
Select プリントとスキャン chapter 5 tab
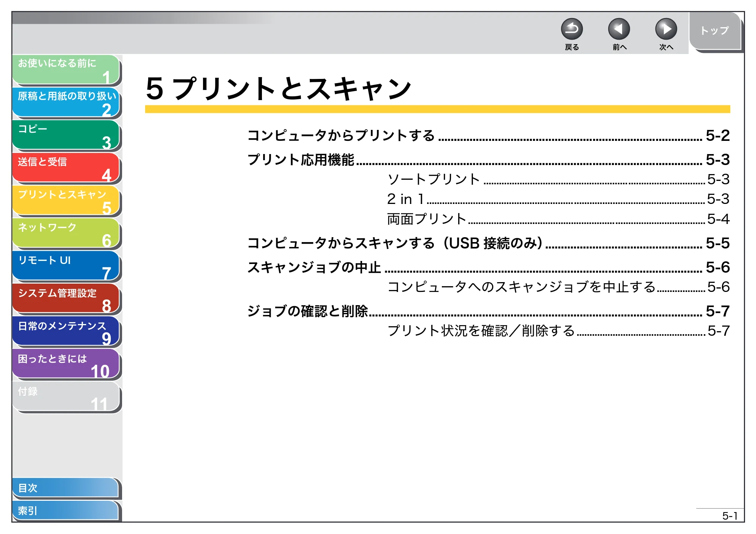[66, 201]
